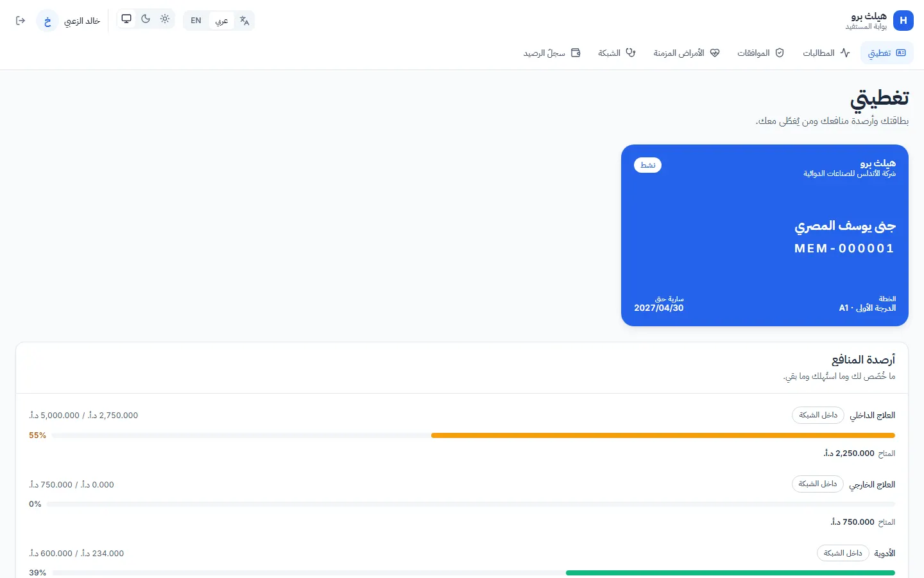Click داخل الشبكة badge beside العلاج الخارجي
This screenshot has width=924, height=578.
[x=818, y=484]
